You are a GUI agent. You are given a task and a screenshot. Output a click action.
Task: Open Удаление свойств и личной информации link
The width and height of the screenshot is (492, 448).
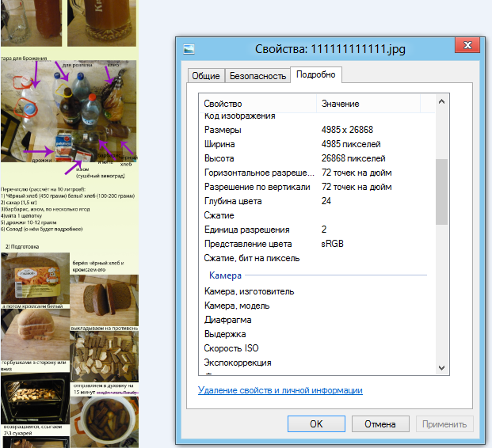point(280,390)
